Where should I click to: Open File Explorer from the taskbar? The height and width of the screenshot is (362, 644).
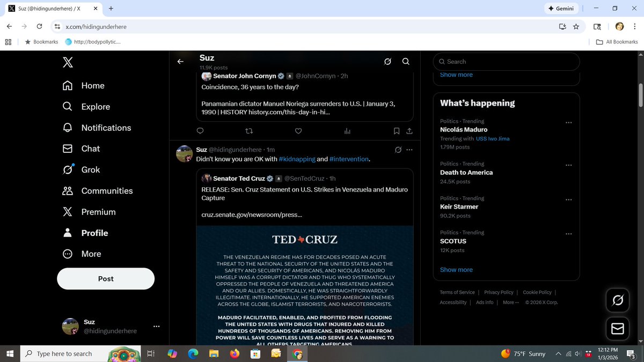214,353
